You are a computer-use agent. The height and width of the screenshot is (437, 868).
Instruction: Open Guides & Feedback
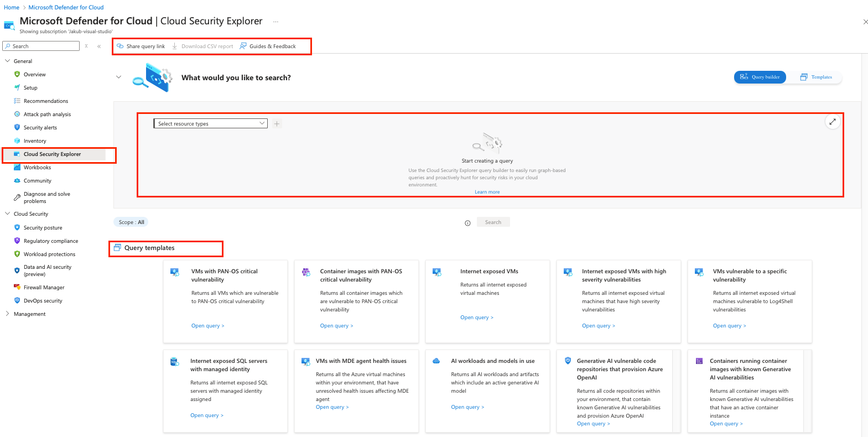[x=268, y=46]
